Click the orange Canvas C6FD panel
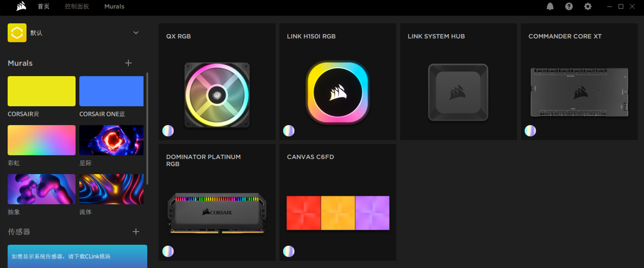 pyautogui.click(x=338, y=213)
